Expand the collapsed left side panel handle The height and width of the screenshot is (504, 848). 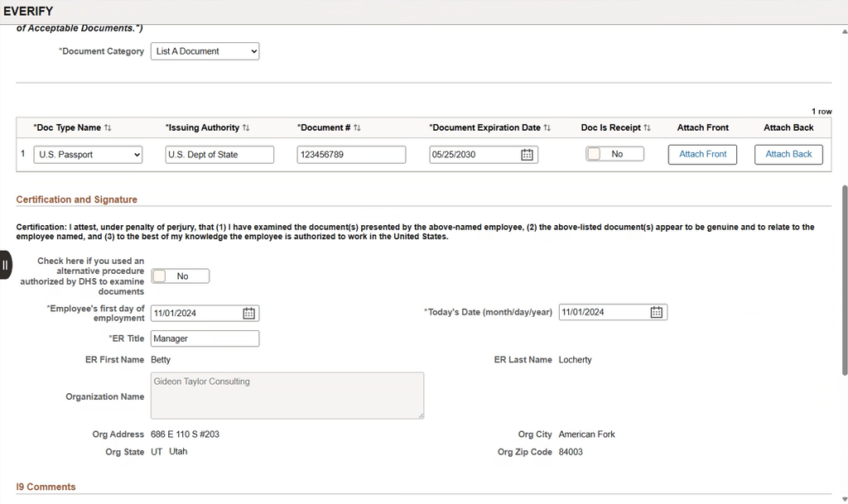pos(5,265)
